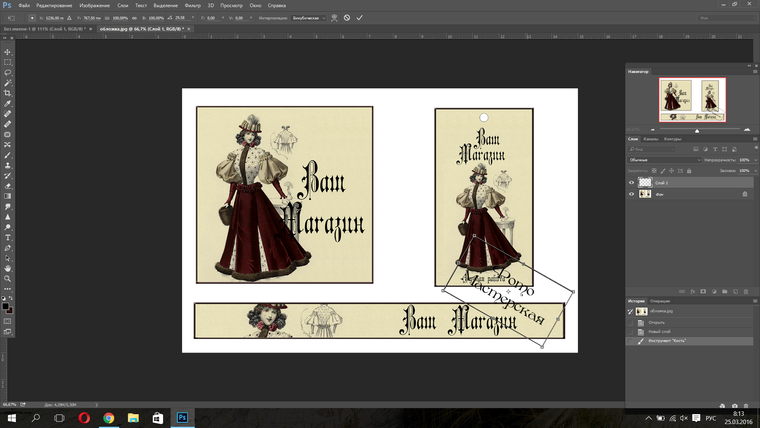Open the blend mode dropdown Обычные
Image resolution: width=760 pixels, height=428 pixels.
(664, 159)
